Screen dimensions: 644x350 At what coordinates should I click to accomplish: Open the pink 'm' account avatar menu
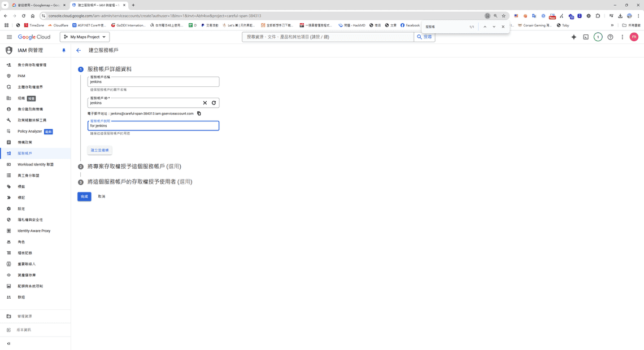[x=633, y=36]
